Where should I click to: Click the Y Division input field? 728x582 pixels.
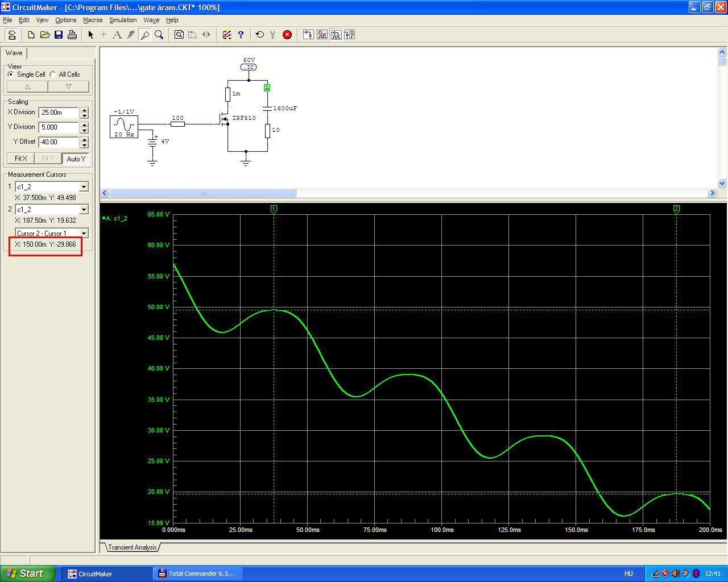click(59, 127)
